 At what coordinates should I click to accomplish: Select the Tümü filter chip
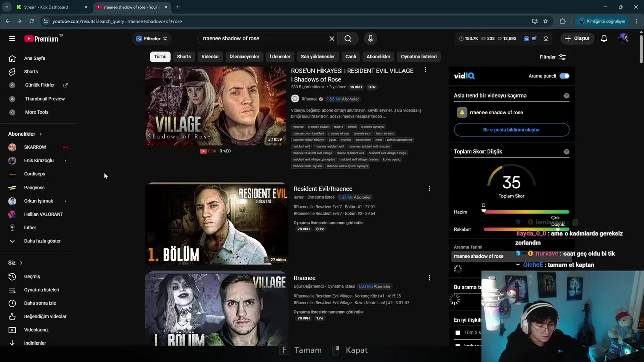[160, 57]
